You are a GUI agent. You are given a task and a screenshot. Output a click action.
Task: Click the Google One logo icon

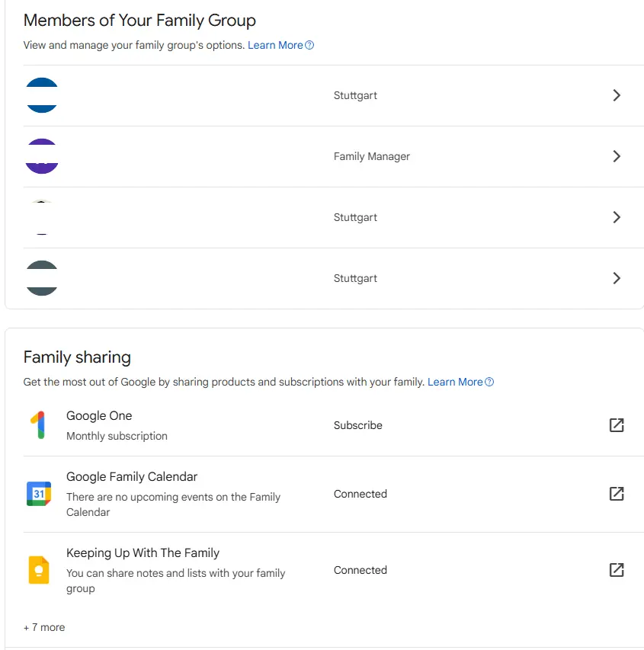tap(38, 425)
